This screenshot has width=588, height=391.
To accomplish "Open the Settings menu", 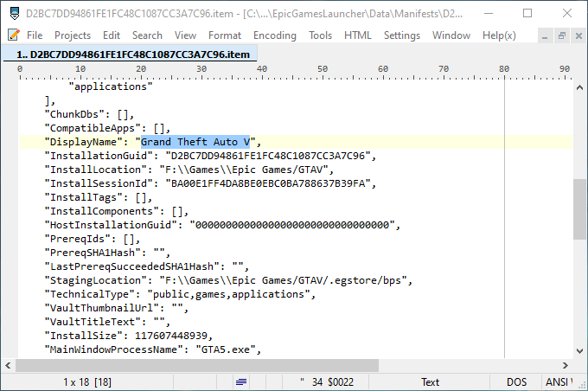I will [401, 35].
